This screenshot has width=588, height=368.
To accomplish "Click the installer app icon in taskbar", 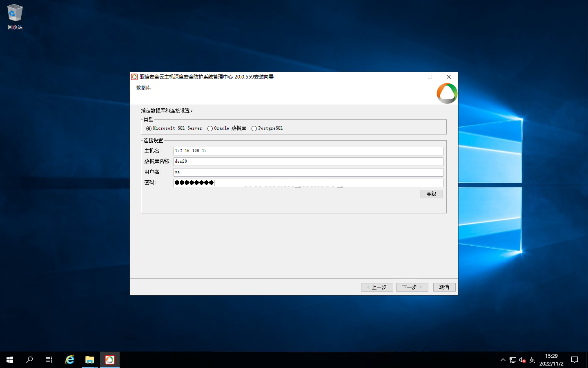I will [110, 360].
